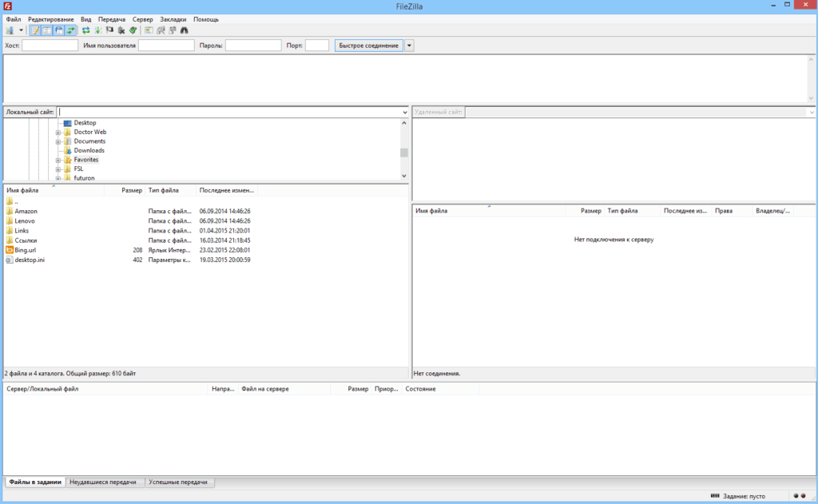Select the Lenovo folder in the file list

(x=21, y=221)
